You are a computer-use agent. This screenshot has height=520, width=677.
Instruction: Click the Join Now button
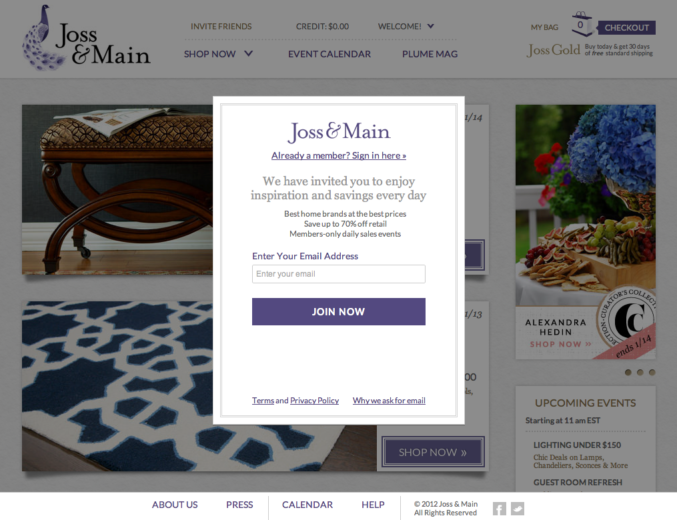[338, 311]
